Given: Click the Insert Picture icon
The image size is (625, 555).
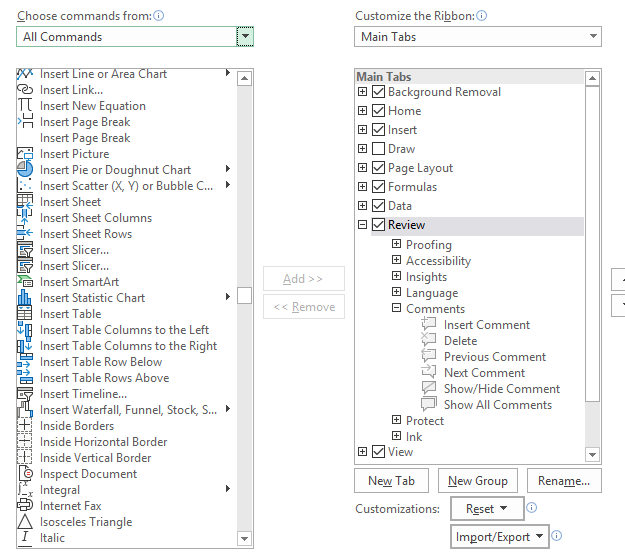Looking at the screenshot, I should click(x=25, y=154).
